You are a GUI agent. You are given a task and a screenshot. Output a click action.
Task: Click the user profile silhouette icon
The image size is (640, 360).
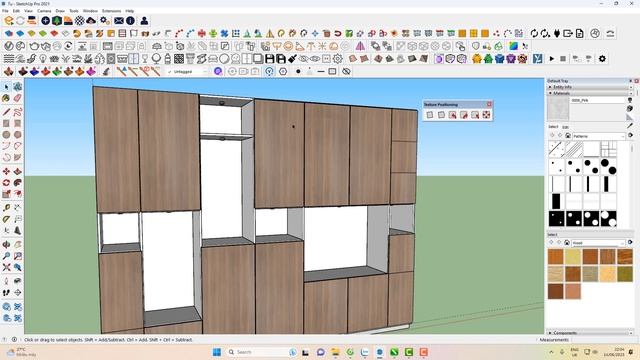pyautogui.click(x=144, y=20)
